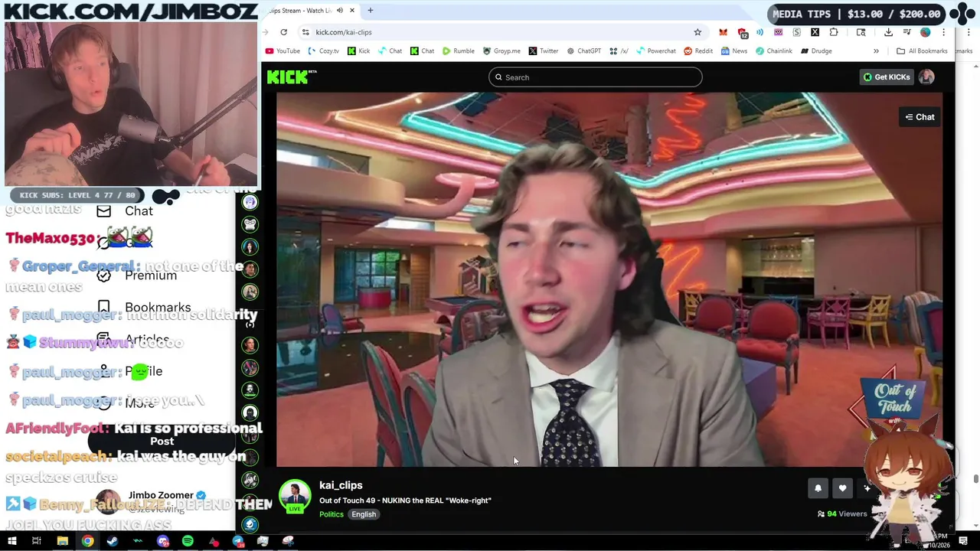Open the X extension icon in toolbar
This screenshot has width=980, height=551.
point(815,32)
